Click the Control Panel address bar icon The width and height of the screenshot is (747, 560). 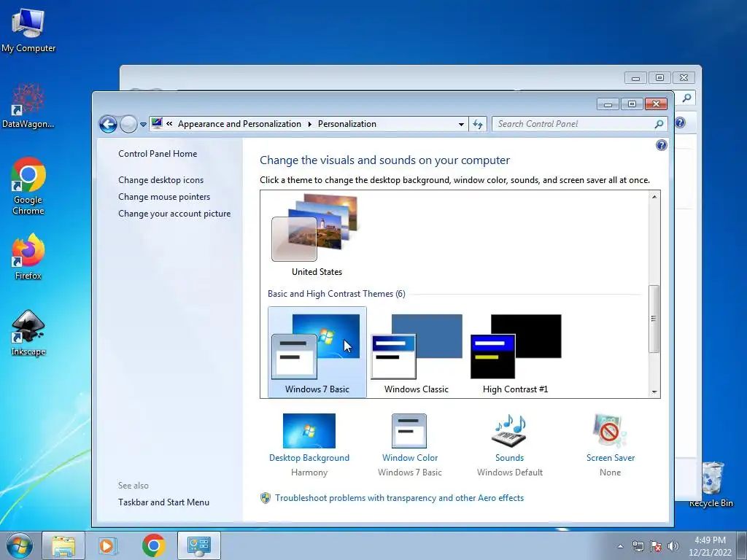click(157, 123)
